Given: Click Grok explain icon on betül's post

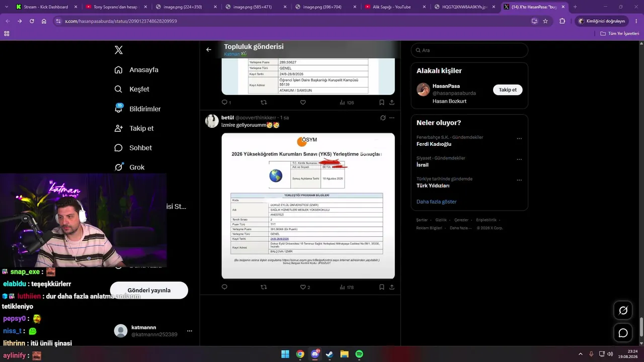Looking at the screenshot, I should tap(383, 118).
